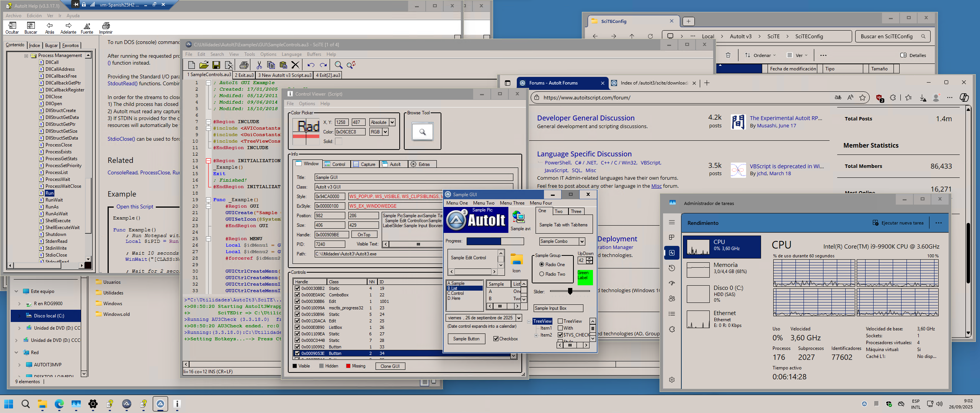This screenshot has height=413, width=980.
Task: Click the slider thumb in Sample GUI
Action: click(570, 291)
